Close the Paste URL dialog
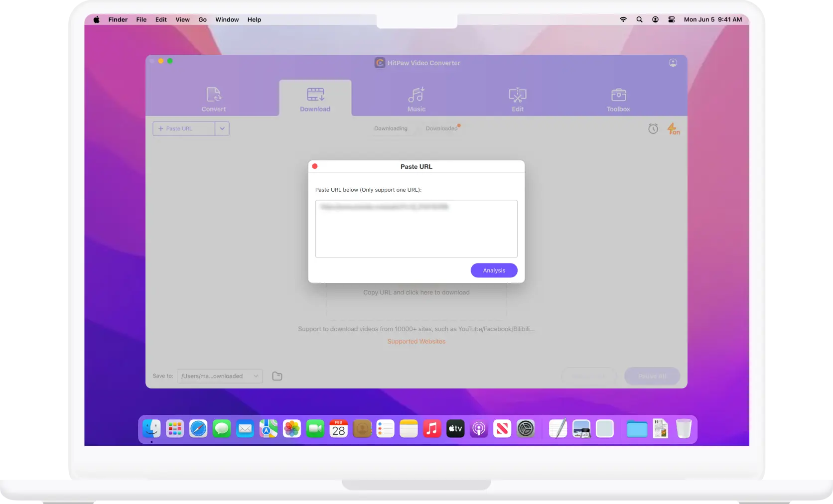The image size is (833, 504). pos(315,166)
